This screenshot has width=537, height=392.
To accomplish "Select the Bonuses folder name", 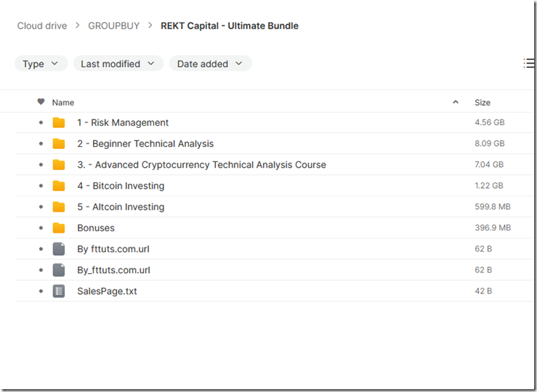I will (96, 228).
